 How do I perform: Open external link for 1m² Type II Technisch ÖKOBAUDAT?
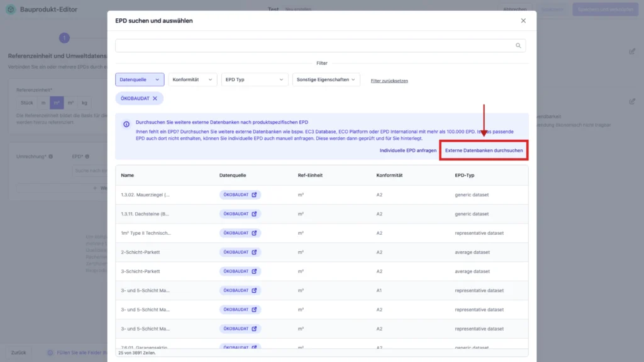(254, 233)
